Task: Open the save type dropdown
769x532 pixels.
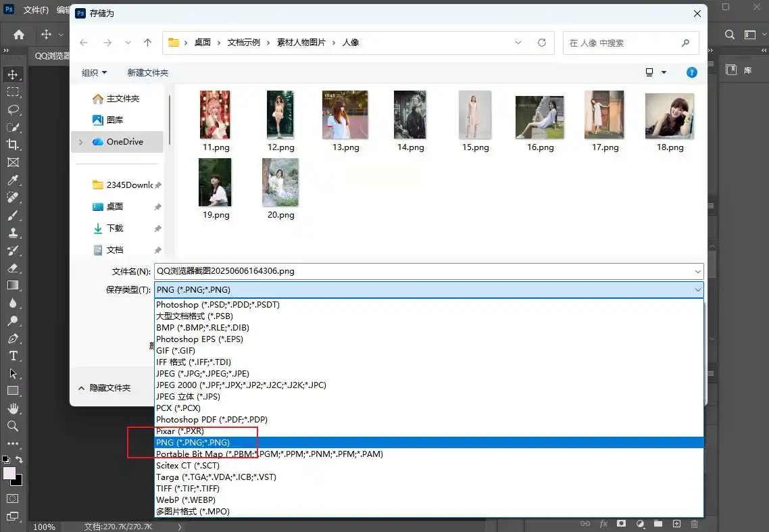Action: coord(697,289)
